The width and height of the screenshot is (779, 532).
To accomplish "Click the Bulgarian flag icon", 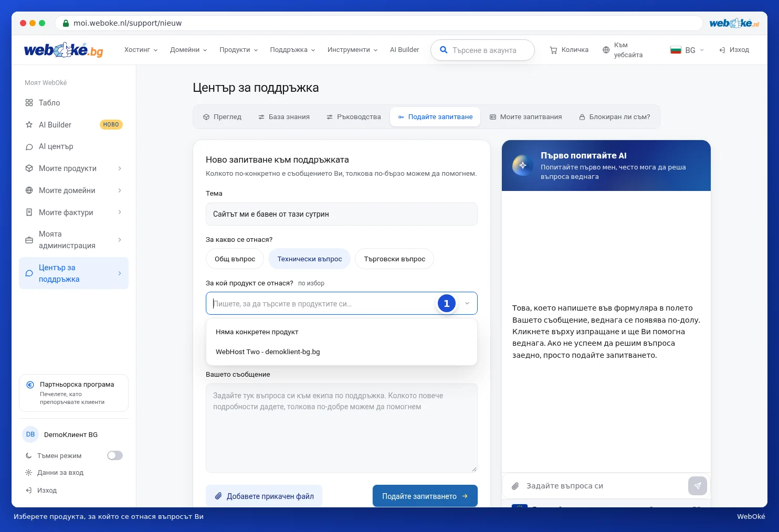I will [x=676, y=50].
